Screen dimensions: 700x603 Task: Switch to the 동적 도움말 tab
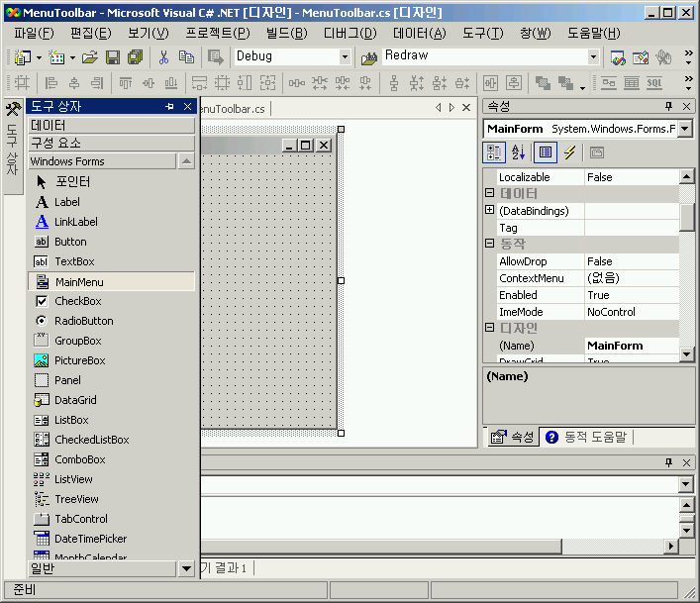click(x=586, y=437)
